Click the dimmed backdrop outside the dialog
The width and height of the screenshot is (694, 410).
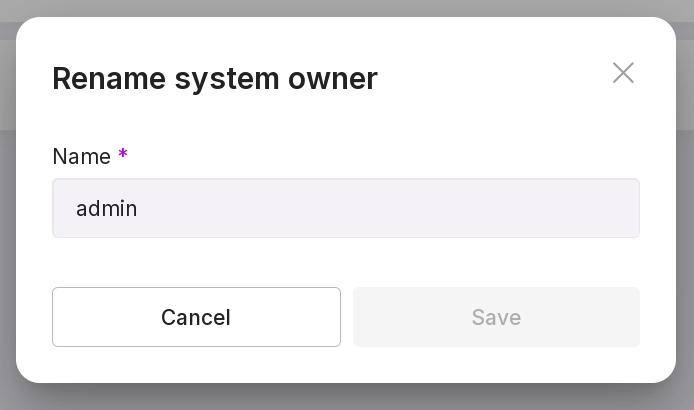(x=8, y=250)
